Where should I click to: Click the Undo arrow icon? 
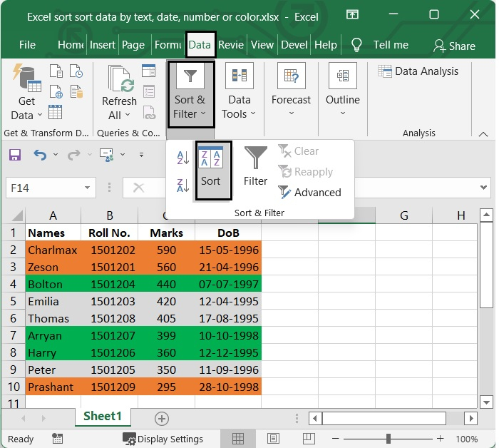click(x=40, y=155)
